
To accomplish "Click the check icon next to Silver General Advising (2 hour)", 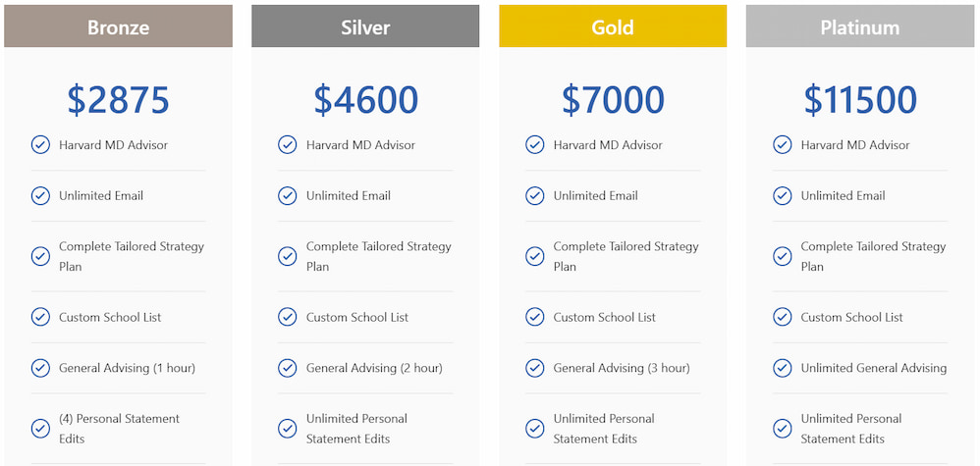I will click(288, 368).
